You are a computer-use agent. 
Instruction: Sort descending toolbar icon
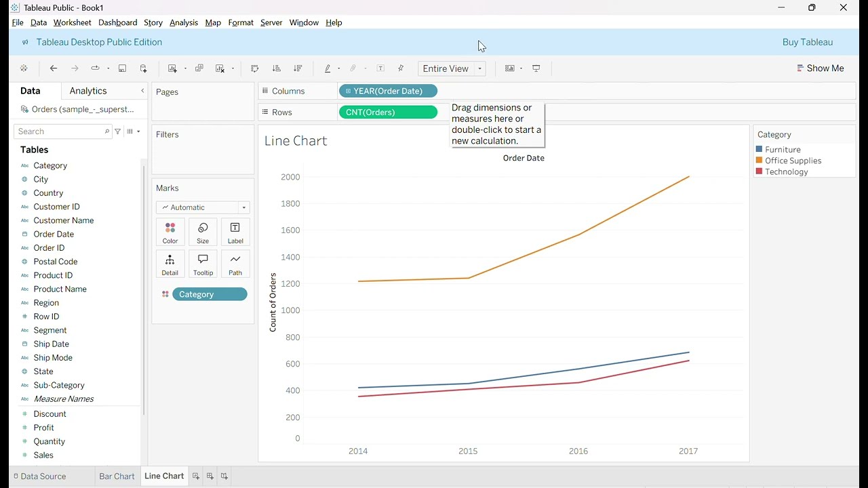(x=298, y=68)
